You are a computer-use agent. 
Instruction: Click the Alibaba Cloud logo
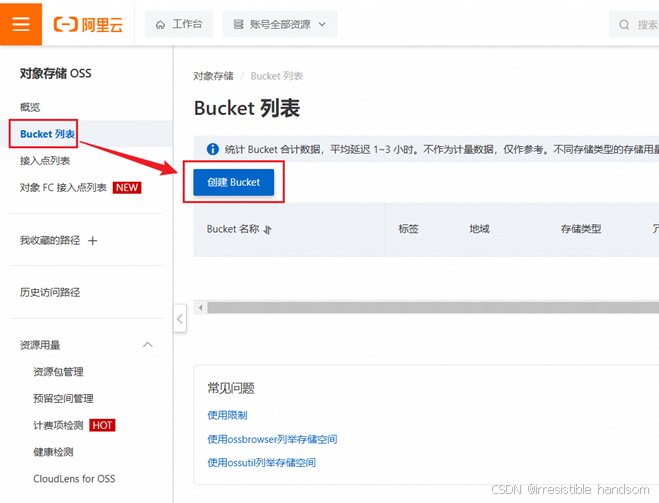click(x=88, y=25)
